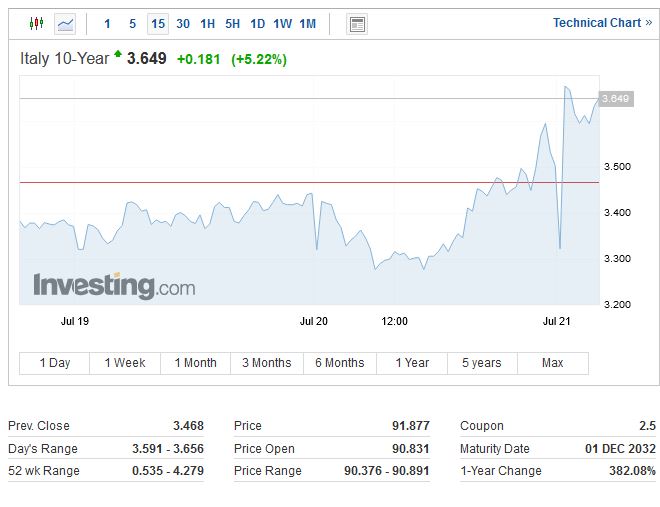Show the 1 Day time range
Screen dimensions: 660x507
tap(54, 363)
